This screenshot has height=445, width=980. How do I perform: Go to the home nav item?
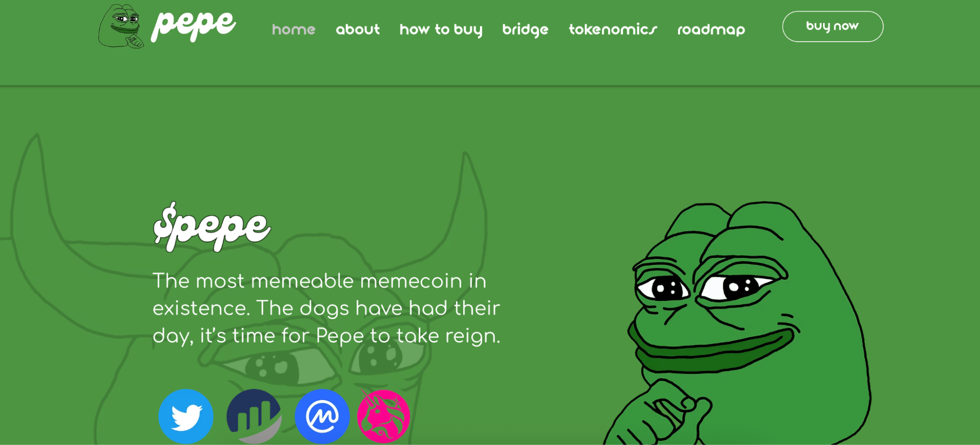click(294, 29)
